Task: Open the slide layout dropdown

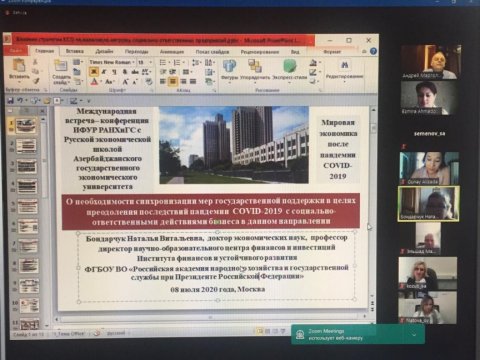Action: [x=78, y=62]
